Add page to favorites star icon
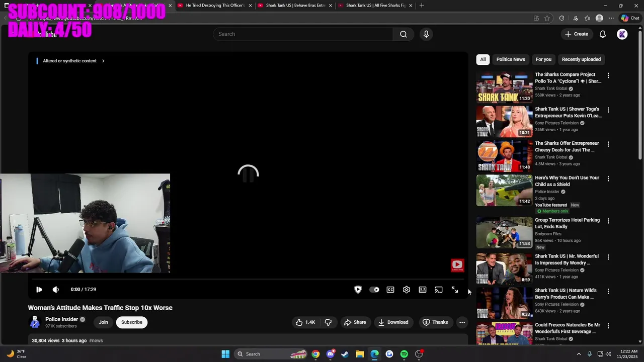Screen dimensions: 644x362 (x=547, y=18)
